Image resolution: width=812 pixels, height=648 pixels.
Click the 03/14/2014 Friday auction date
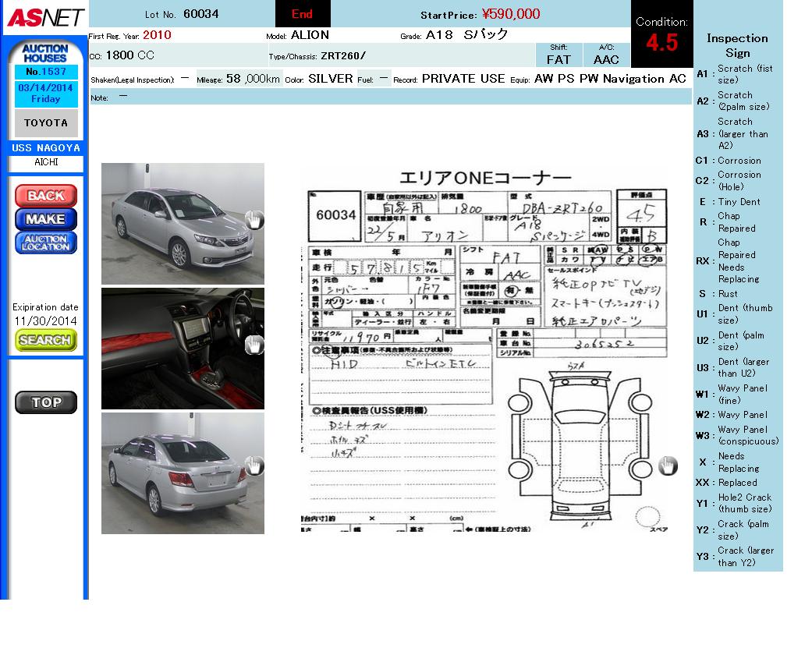coord(46,94)
